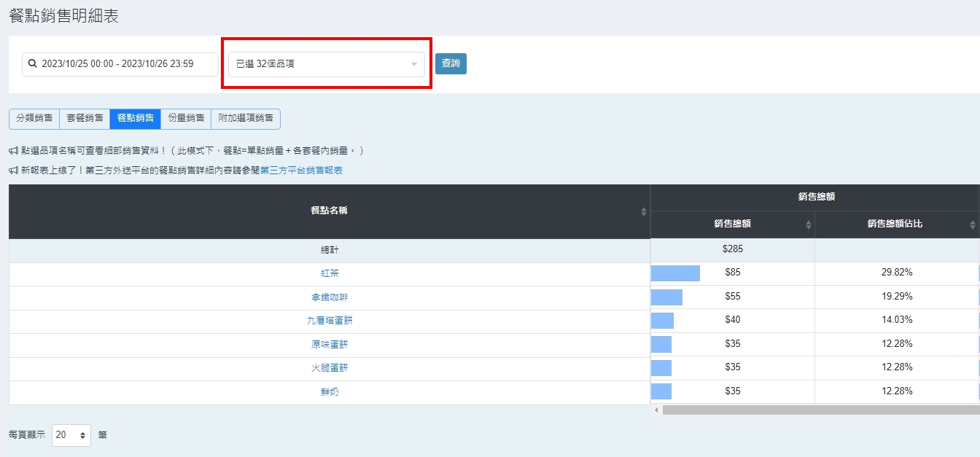Open the 第三方平台銷售報表 link
This screenshot has height=457, width=980.
click(x=301, y=171)
